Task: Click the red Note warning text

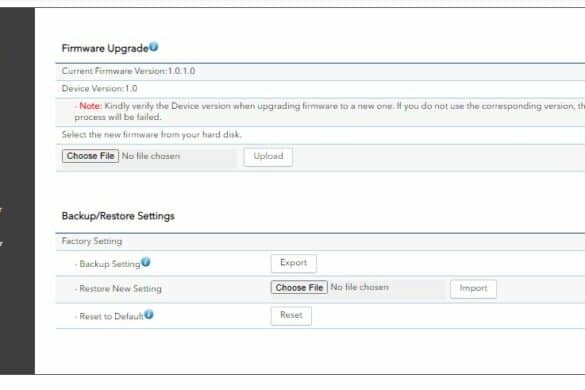Action: click(90, 106)
